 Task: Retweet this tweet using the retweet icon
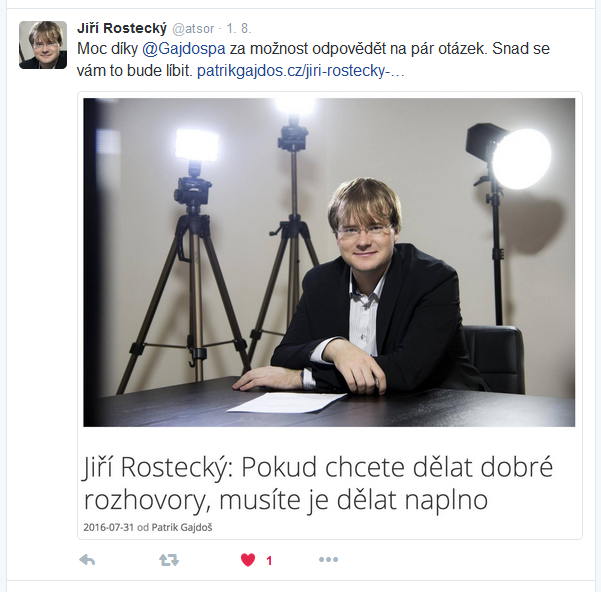(169, 560)
